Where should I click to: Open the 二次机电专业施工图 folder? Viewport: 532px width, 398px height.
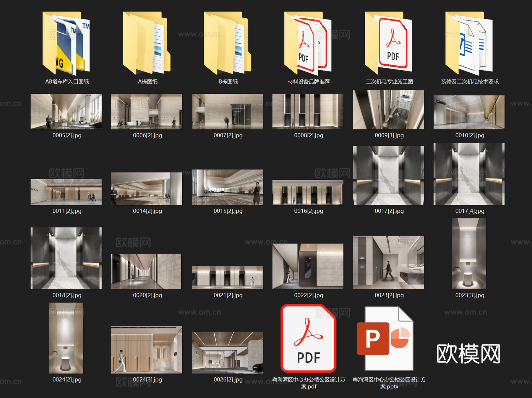click(389, 43)
